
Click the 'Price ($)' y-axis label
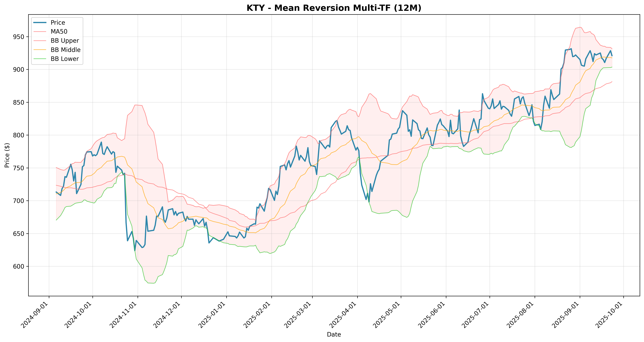[x=7, y=155]
